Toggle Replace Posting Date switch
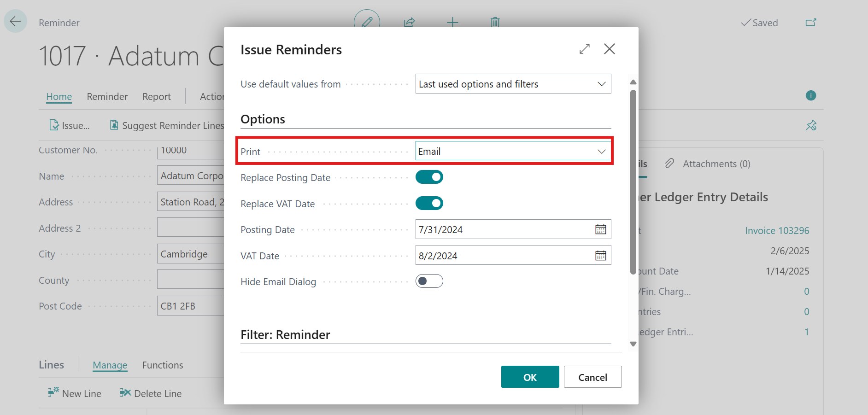The image size is (868, 415). click(x=429, y=177)
